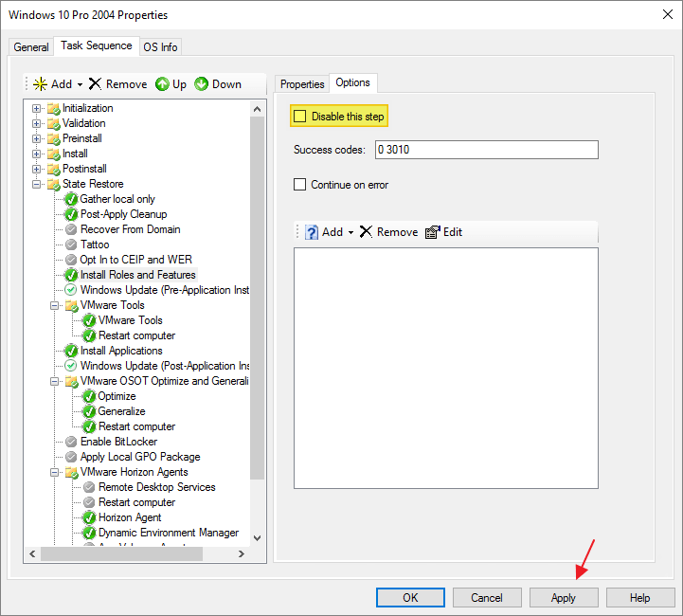Select the Horizon Agent step icon
683x616 pixels.
89,517
